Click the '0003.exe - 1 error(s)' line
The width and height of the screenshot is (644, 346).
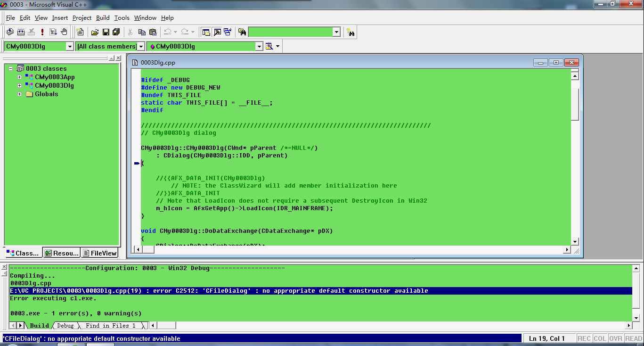pos(75,313)
